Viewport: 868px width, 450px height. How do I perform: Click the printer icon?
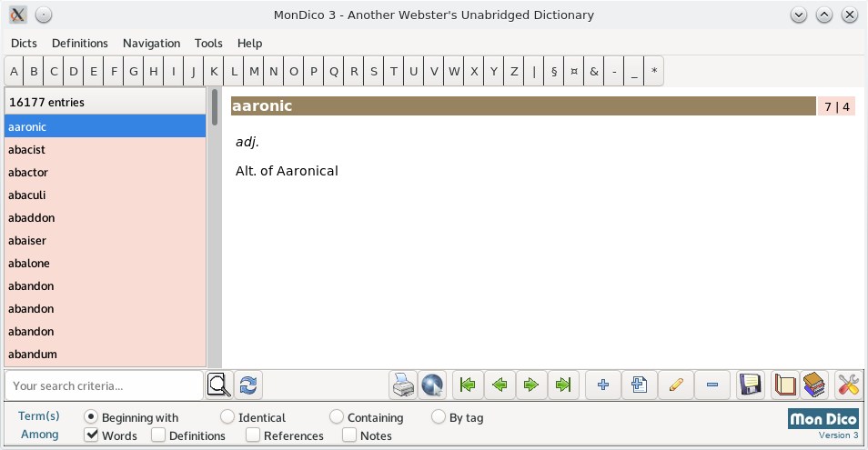[403, 385]
